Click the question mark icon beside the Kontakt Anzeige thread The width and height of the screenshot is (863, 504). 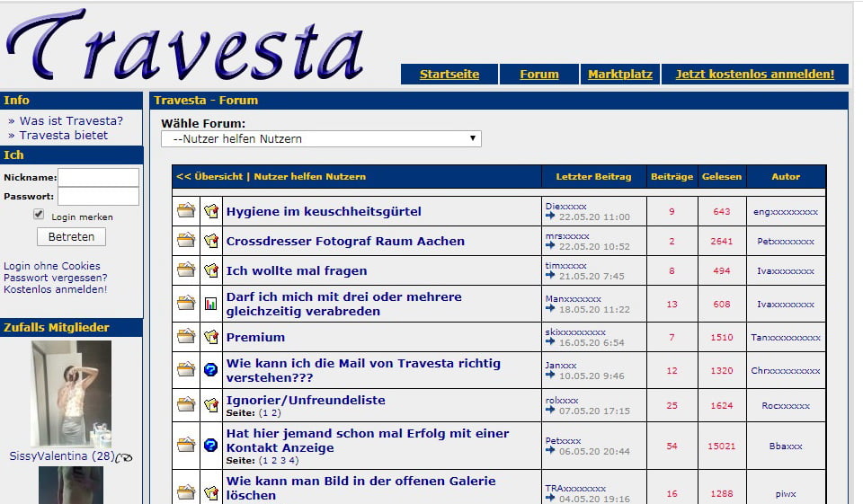coord(211,445)
